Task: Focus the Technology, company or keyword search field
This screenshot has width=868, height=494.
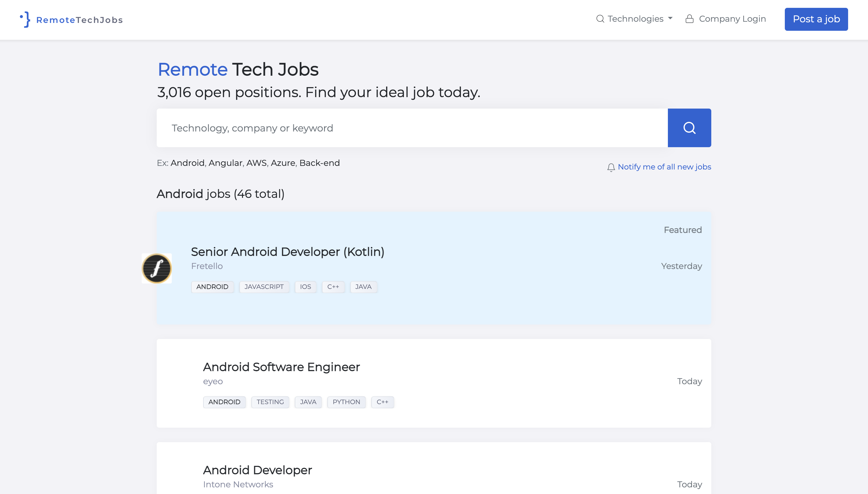Action: (x=412, y=128)
